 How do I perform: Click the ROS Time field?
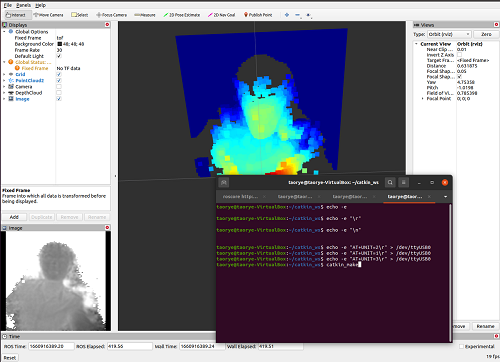pos(51,346)
